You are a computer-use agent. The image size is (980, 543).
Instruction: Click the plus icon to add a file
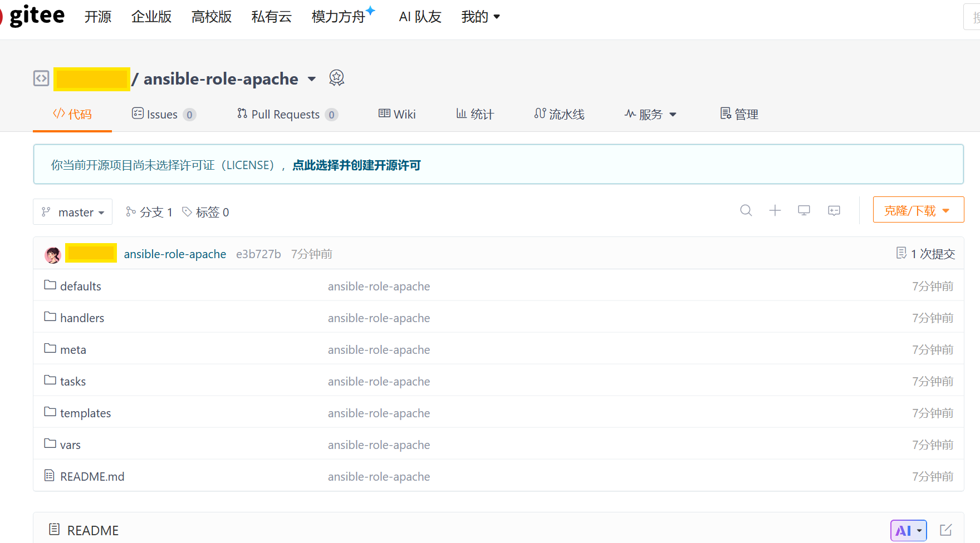[775, 210]
